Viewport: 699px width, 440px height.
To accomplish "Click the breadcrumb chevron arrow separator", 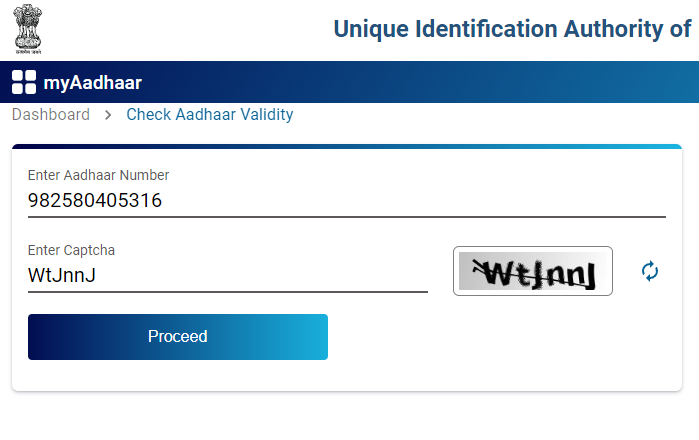I will click(108, 115).
